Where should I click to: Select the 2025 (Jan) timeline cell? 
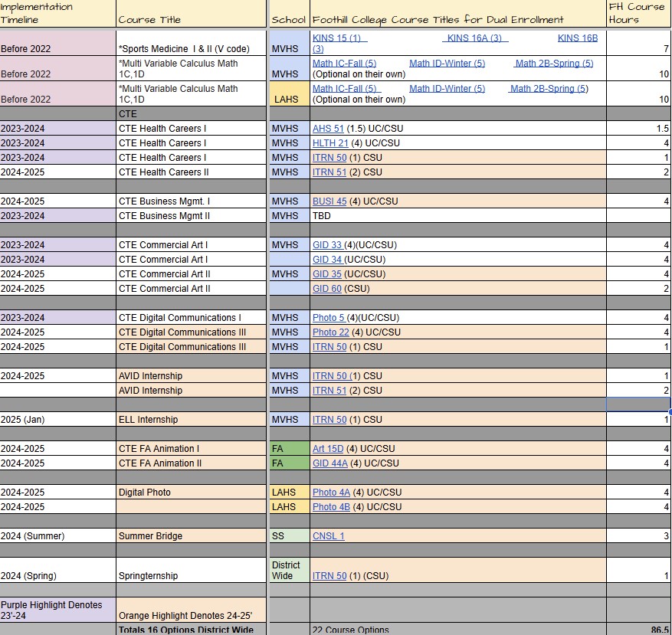[x=58, y=420]
